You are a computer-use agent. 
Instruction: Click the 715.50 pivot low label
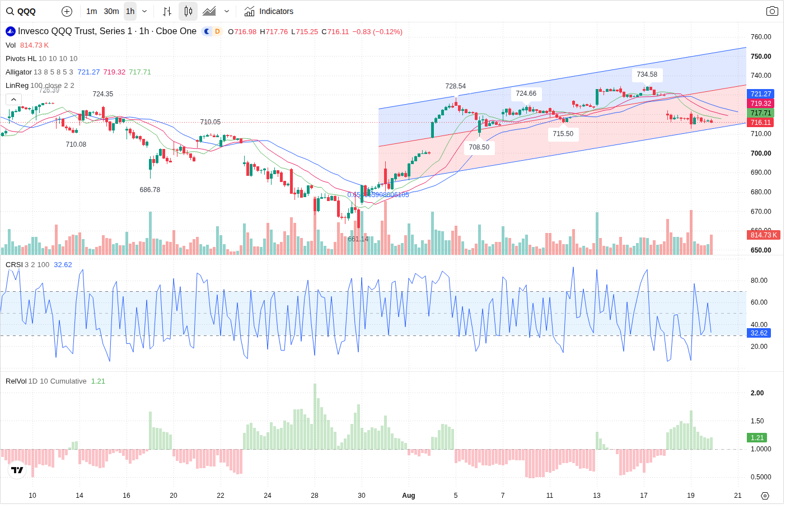click(563, 134)
